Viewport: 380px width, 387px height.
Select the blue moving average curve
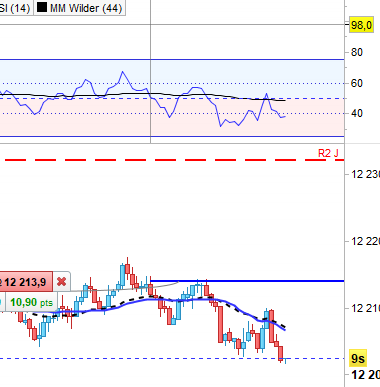[187, 300]
